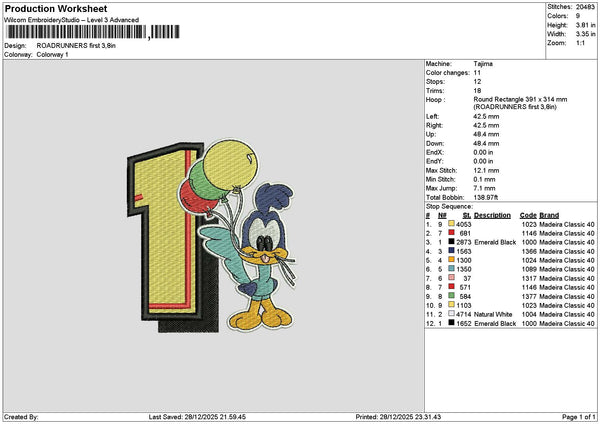
Task: Click the red swatch in stop sequence row 2
Action: 452,233
